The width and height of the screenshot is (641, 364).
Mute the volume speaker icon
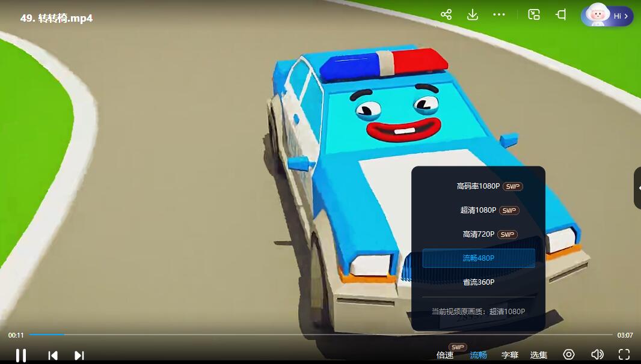coord(597,354)
